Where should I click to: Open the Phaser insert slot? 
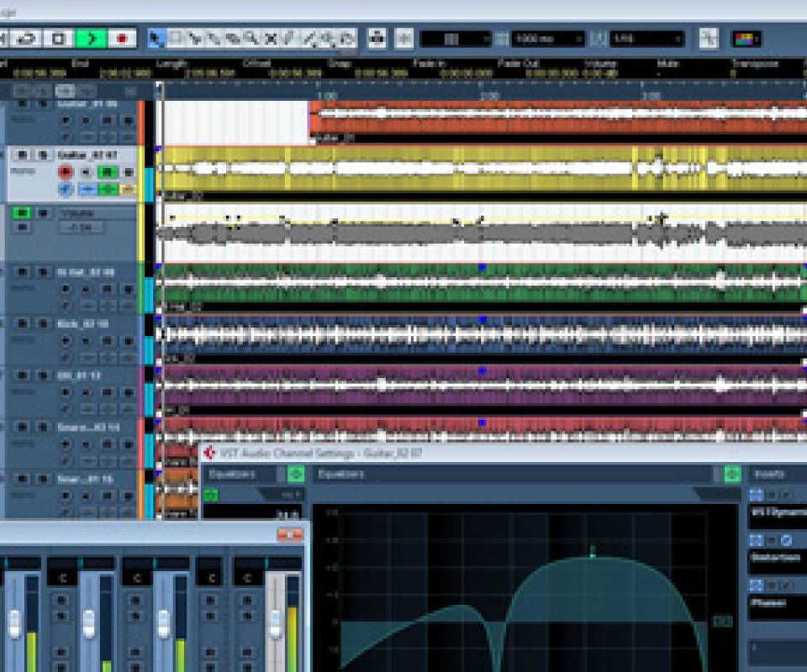(778, 606)
